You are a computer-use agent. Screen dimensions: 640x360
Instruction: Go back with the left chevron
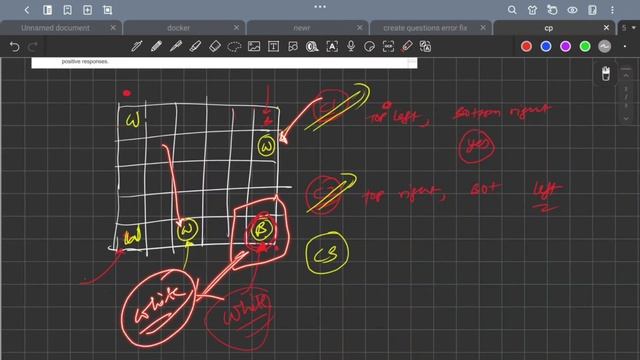coord(27,10)
